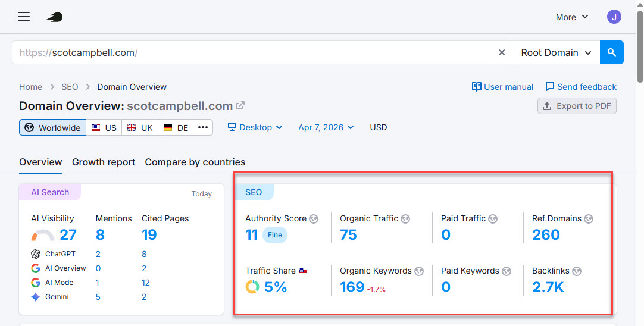Open the hamburger navigation menu
Viewport: 644px width, 326px height.
click(24, 17)
